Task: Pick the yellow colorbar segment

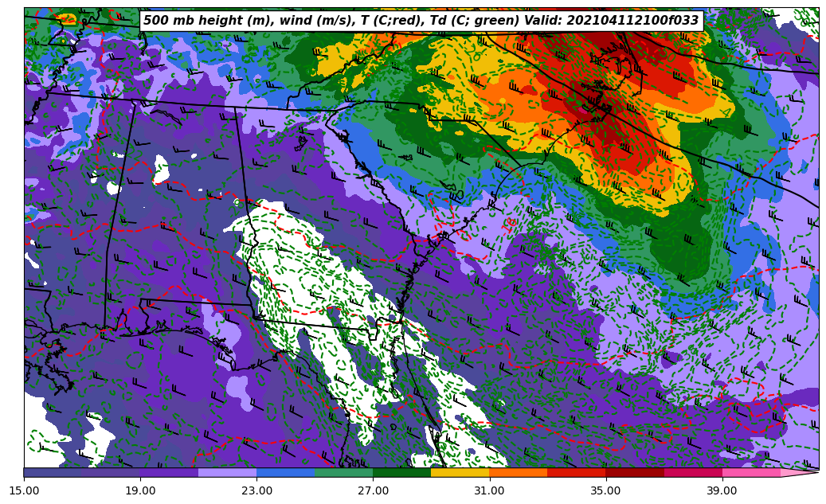Action: tap(460, 472)
